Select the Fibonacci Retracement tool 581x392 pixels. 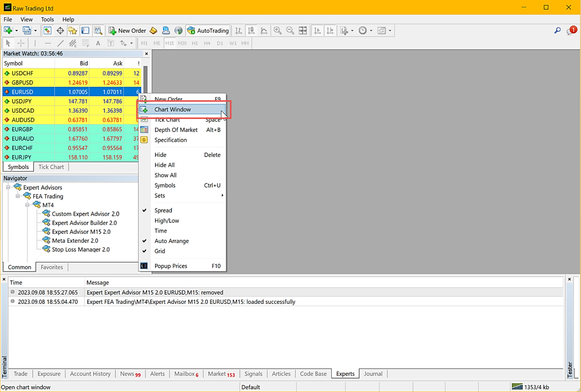tap(85, 43)
